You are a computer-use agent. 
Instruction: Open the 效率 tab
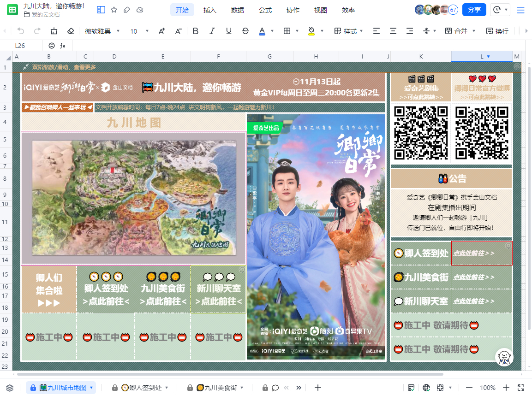coord(348,10)
